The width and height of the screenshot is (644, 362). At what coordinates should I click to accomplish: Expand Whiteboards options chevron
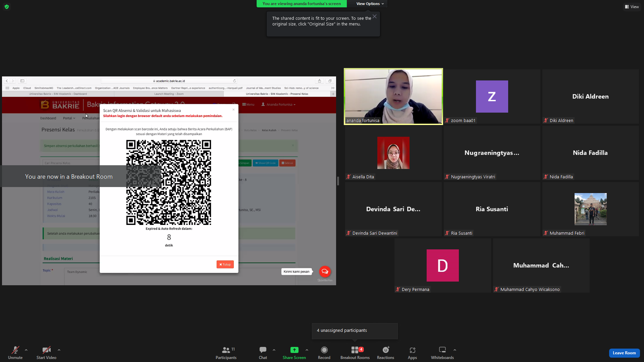click(x=455, y=350)
